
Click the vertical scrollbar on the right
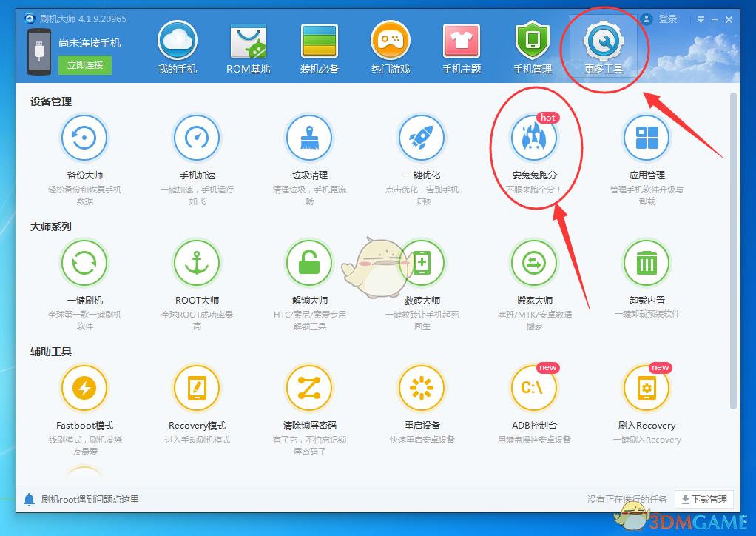tap(733, 250)
